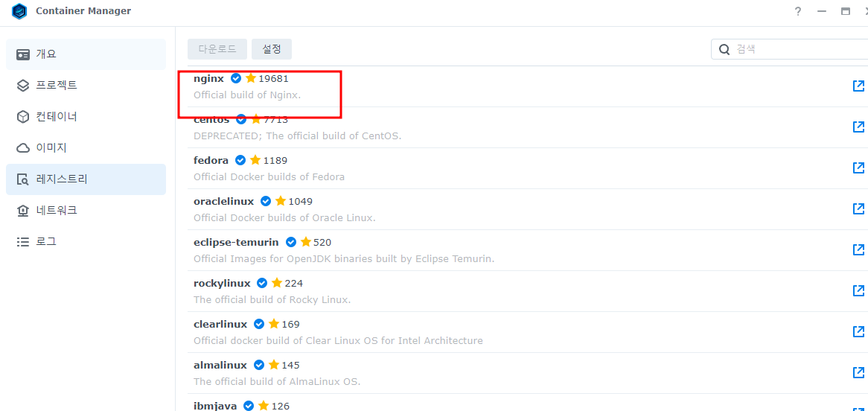
Task: Click the almalinux star icon
Action: click(x=273, y=365)
